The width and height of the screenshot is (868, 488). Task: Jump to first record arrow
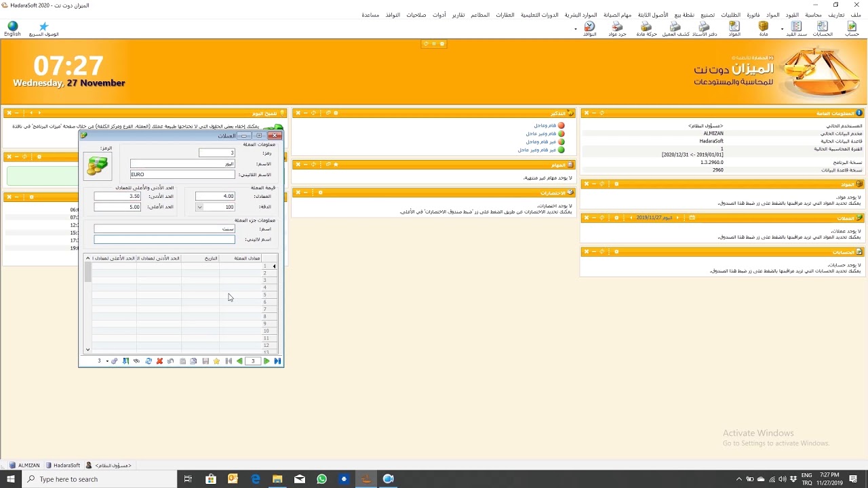click(229, 361)
